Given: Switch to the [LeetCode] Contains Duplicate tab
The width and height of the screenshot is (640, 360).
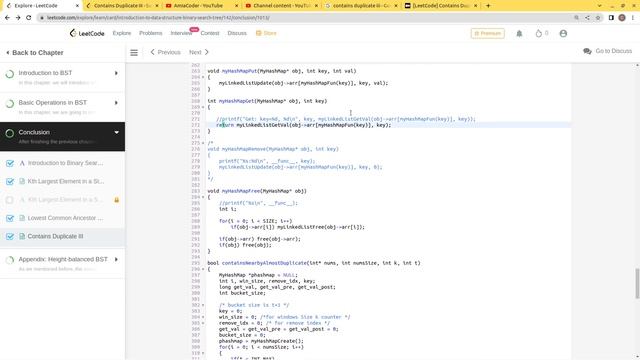Looking at the screenshot, I should (441, 6).
